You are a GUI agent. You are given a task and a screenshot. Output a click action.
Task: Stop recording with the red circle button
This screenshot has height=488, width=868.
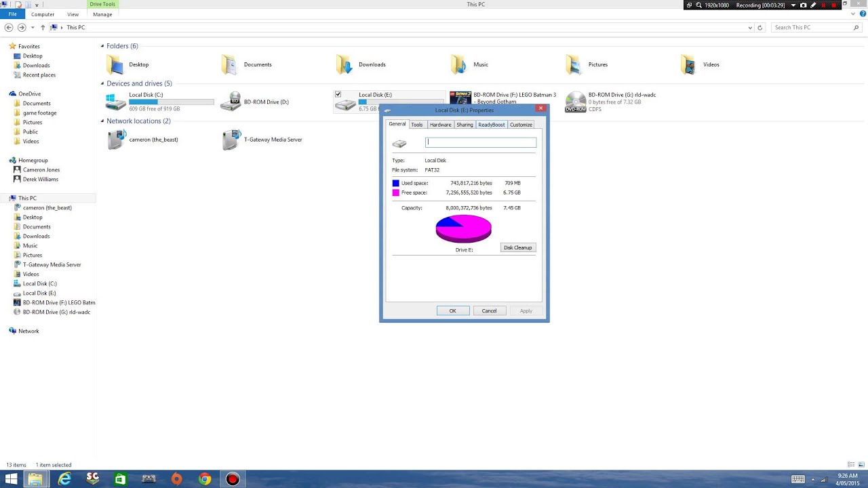[x=834, y=5]
